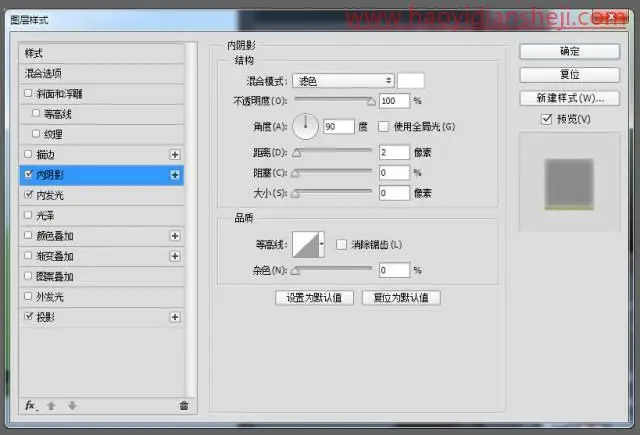Click the 杂色 slider
This screenshot has height=435, width=640.
tap(332, 270)
